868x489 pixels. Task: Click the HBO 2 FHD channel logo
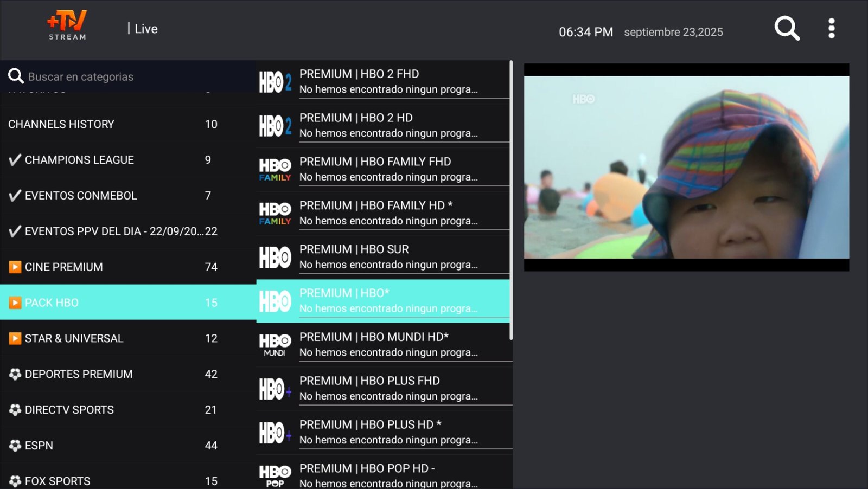[x=275, y=82]
